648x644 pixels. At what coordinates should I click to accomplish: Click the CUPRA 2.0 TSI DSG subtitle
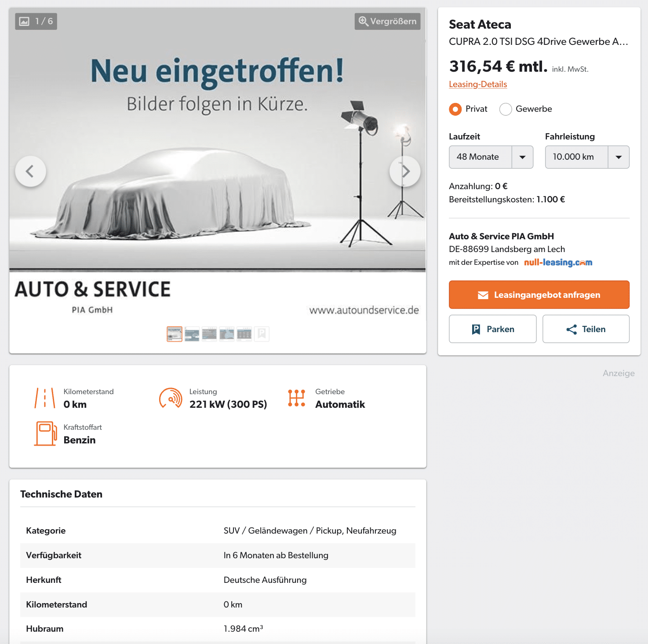pyautogui.click(x=539, y=42)
